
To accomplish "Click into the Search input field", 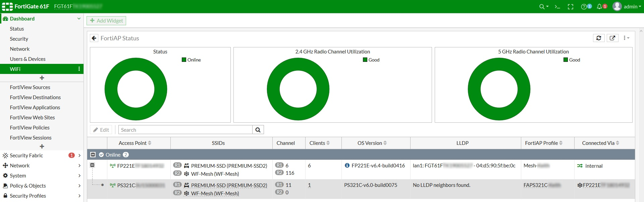I will click(185, 130).
